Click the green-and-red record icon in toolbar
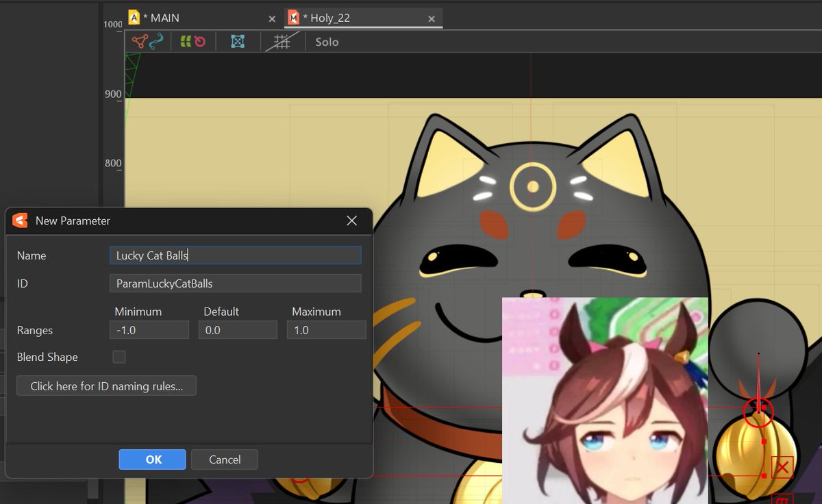 click(x=192, y=42)
